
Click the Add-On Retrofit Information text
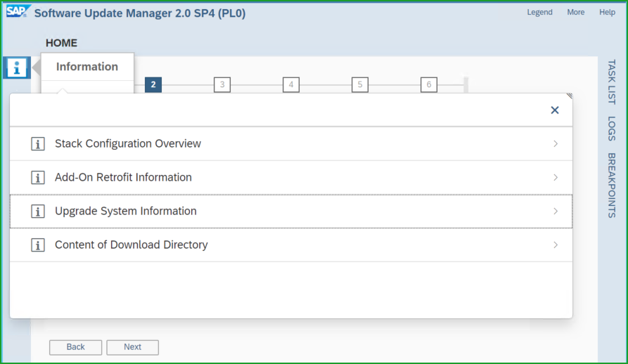tap(123, 177)
